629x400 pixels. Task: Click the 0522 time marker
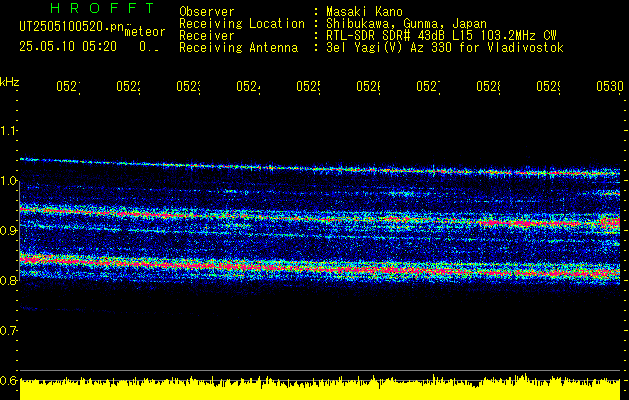click(128, 87)
